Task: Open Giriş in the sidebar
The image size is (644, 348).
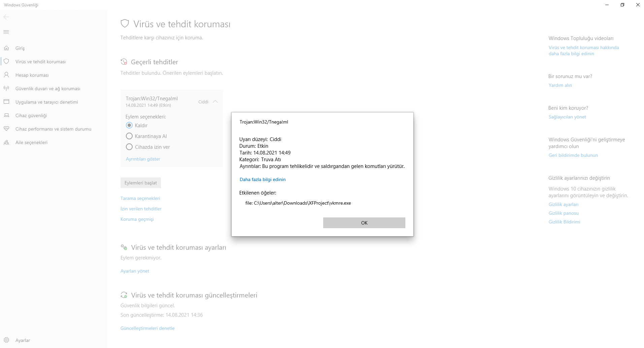Action: click(20, 48)
